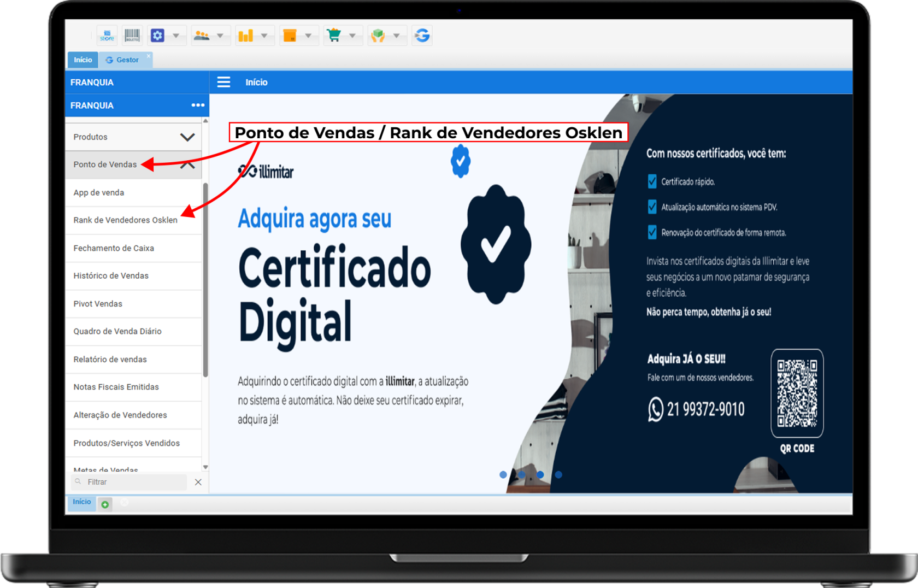This screenshot has width=918, height=588.
Task: Select the top Início tab
Action: [83, 60]
